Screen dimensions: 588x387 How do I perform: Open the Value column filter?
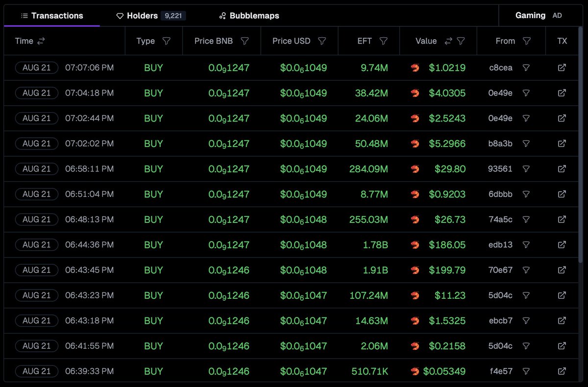tap(461, 41)
